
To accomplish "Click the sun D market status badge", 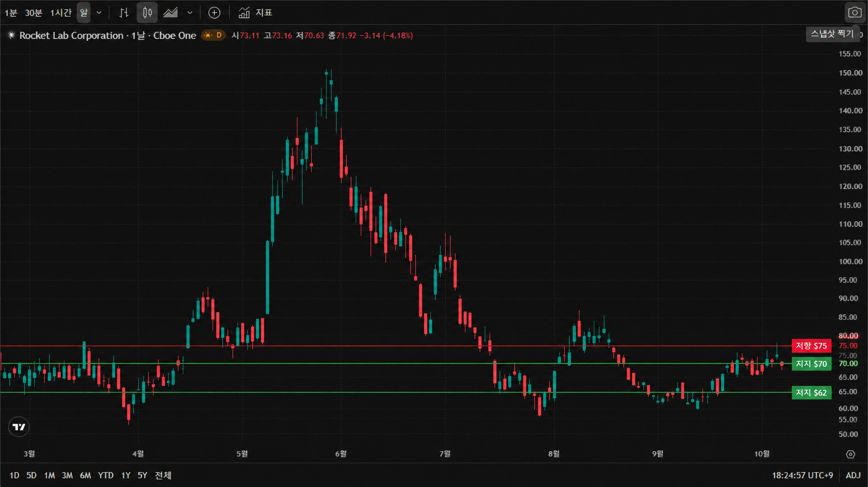I will (x=213, y=35).
